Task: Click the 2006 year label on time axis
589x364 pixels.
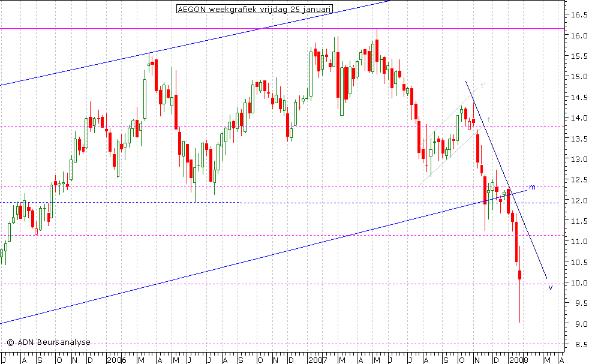Action: 116,360
